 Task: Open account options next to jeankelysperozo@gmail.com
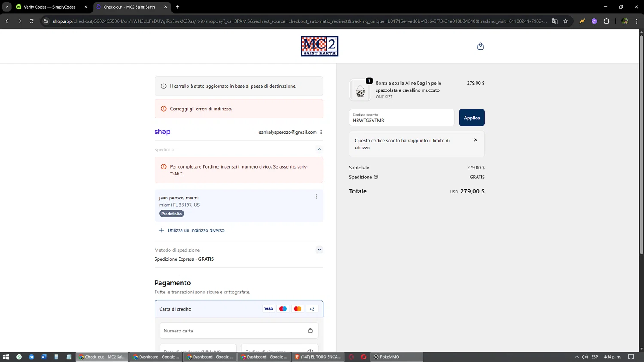[321, 132]
